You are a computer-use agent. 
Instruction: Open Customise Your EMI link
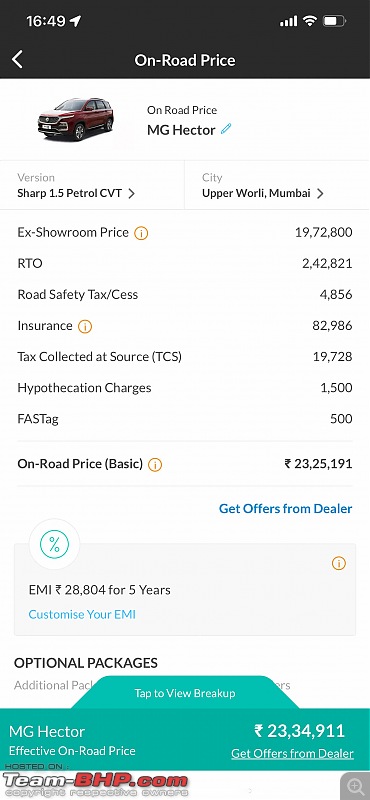(x=82, y=614)
